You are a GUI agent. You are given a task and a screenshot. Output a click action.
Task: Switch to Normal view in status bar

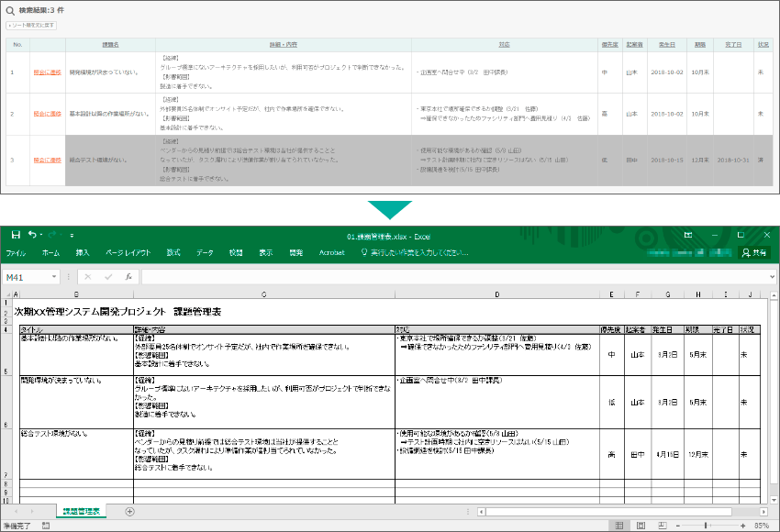tap(618, 526)
